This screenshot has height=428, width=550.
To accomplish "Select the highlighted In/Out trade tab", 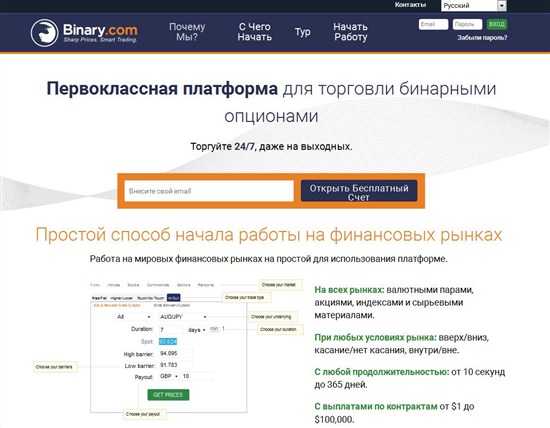I will (x=174, y=297).
